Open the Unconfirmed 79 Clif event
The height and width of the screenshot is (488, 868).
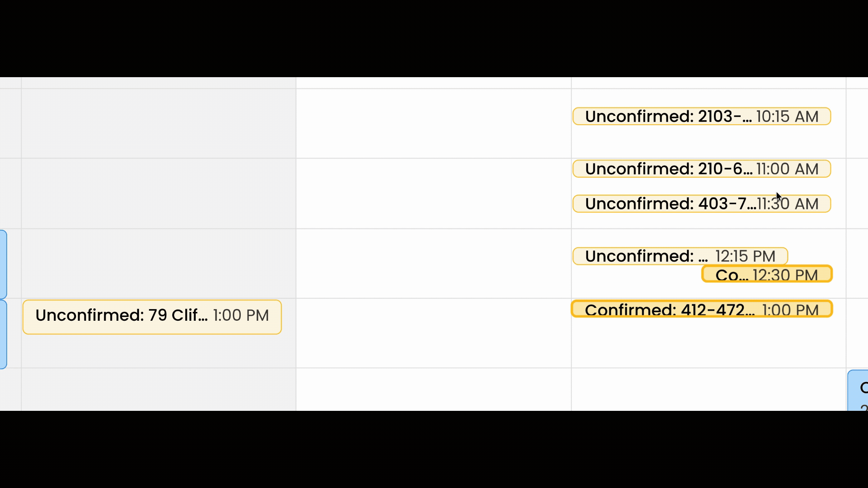pos(152,317)
